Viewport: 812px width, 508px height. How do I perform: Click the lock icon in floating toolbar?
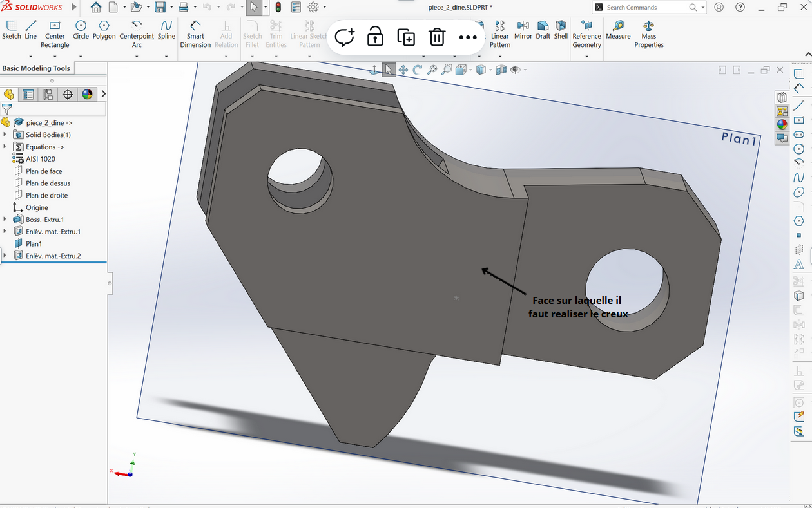[x=375, y=37]
